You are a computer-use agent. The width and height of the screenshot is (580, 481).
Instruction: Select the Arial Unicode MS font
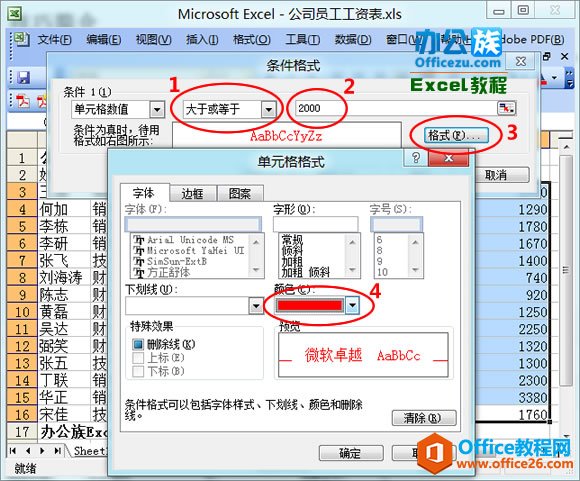pyautogui.click(x=190, y=240)
